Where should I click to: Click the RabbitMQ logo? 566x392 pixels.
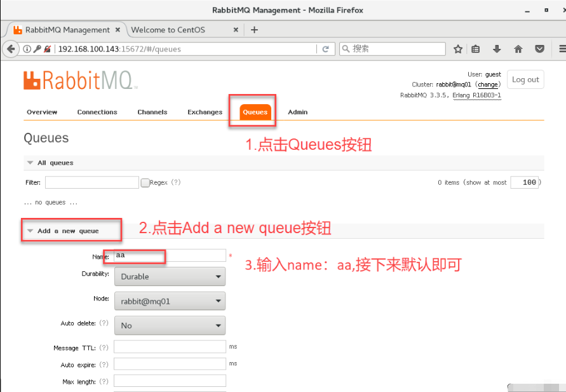click(80, 80)
